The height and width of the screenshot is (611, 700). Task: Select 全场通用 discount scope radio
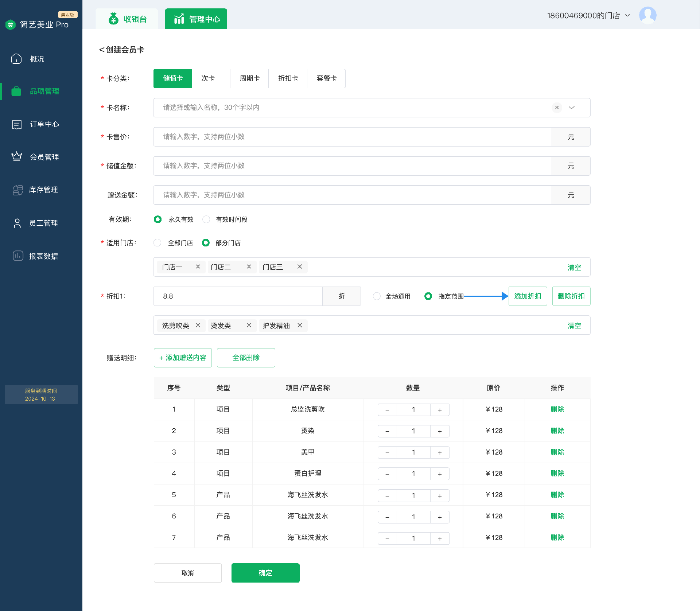click(377, 296)
